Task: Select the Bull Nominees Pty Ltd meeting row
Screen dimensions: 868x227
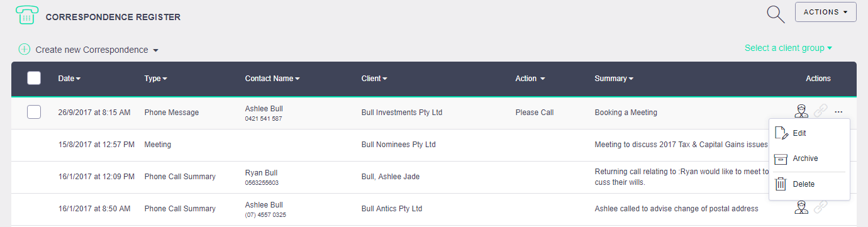Action: pyautogui.click(x=434, y=145)
